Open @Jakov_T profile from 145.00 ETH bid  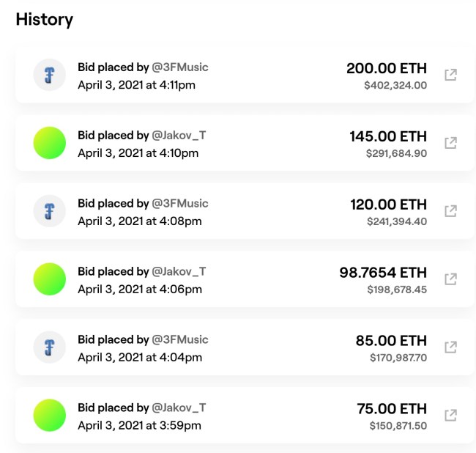179,136
